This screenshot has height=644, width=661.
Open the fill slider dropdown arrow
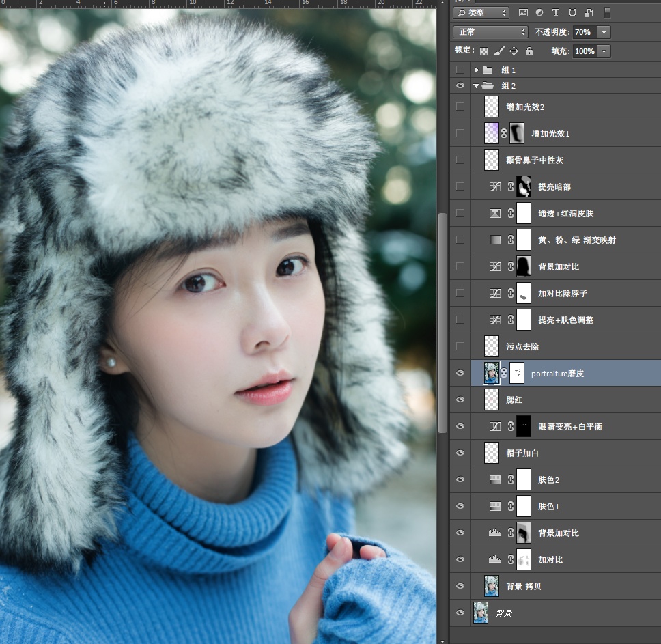click(x=604, y=51)
